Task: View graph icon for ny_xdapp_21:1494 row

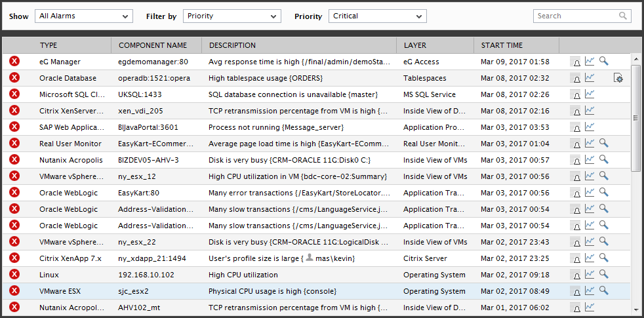Action: pos(590,258)
